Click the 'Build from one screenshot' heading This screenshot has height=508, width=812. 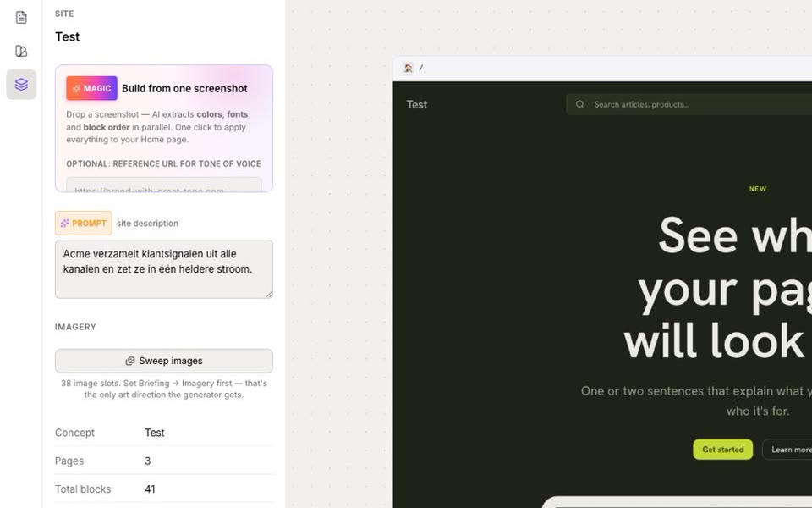point(184,88)
